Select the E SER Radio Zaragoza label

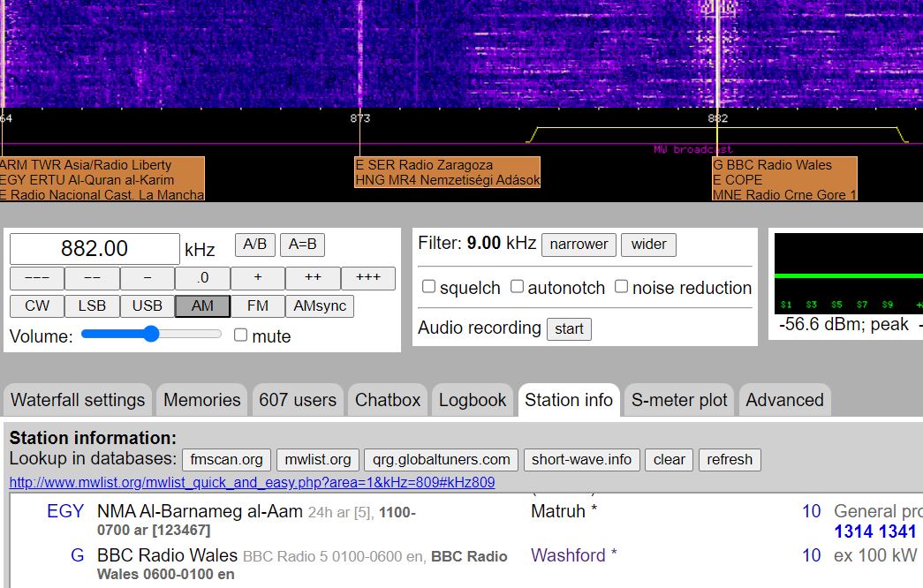click(424, 165)
